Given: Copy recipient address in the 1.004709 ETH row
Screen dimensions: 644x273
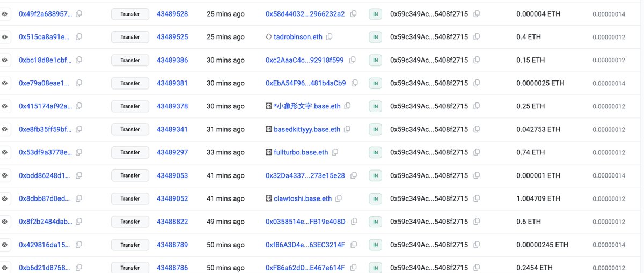Looking at the screenshot, I should coord(477,198).
